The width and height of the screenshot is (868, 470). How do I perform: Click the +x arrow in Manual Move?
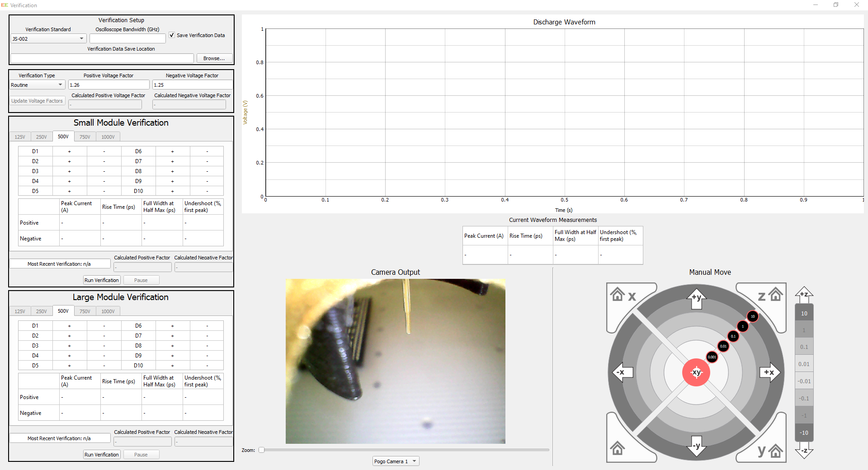770,372
